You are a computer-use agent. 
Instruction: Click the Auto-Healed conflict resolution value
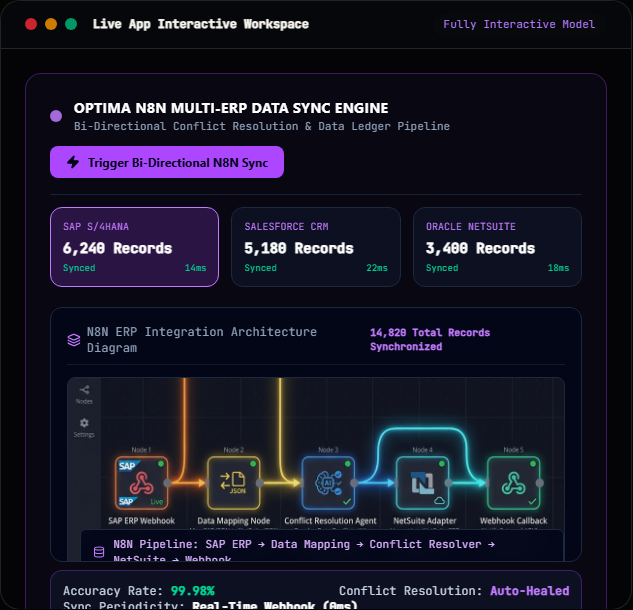coord(530,591)
